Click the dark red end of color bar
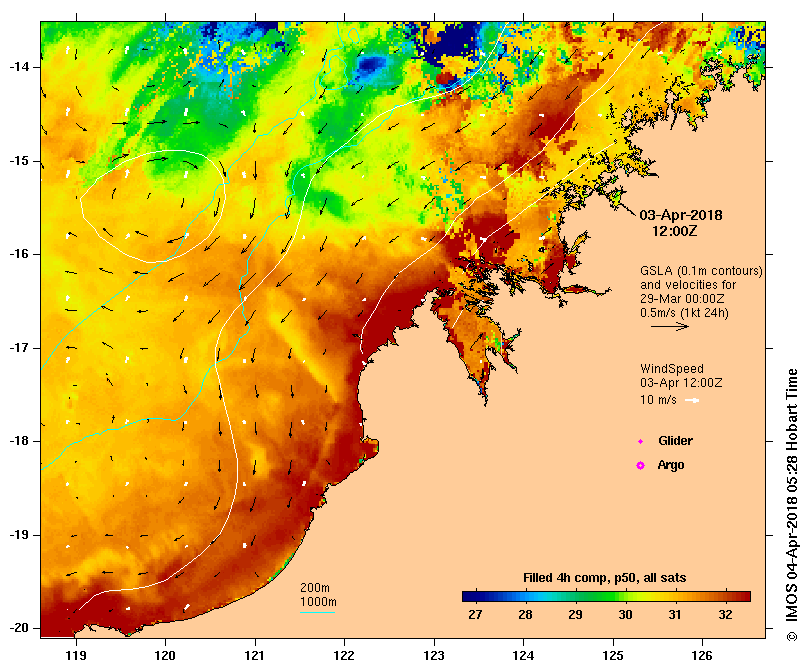 coord(743,597)
